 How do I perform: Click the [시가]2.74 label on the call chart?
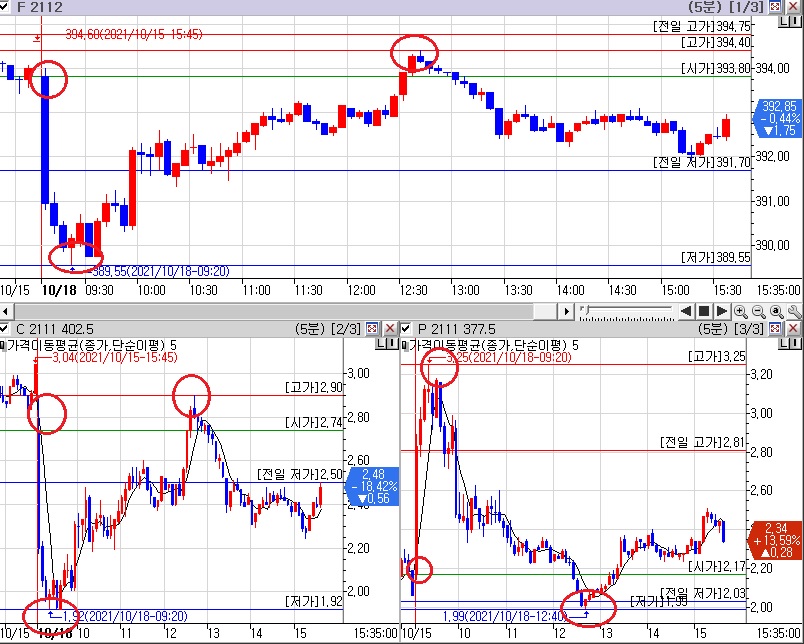[314, 422]
